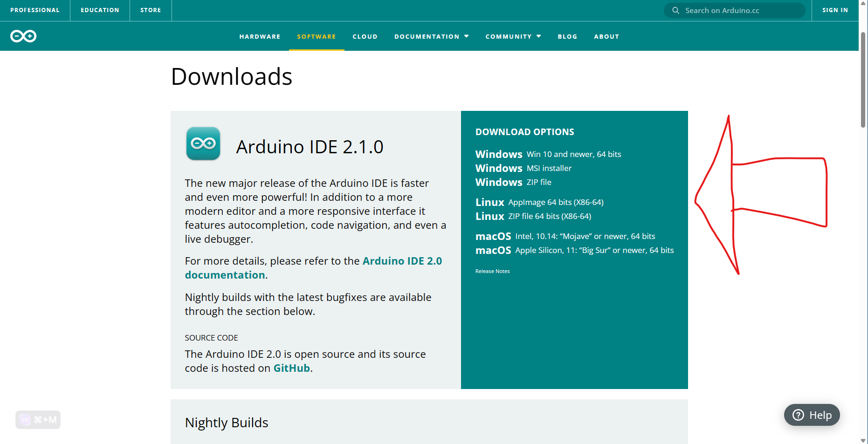The image size is (868, 444).
Task: Open the Release Notes link
Action: 492,271
